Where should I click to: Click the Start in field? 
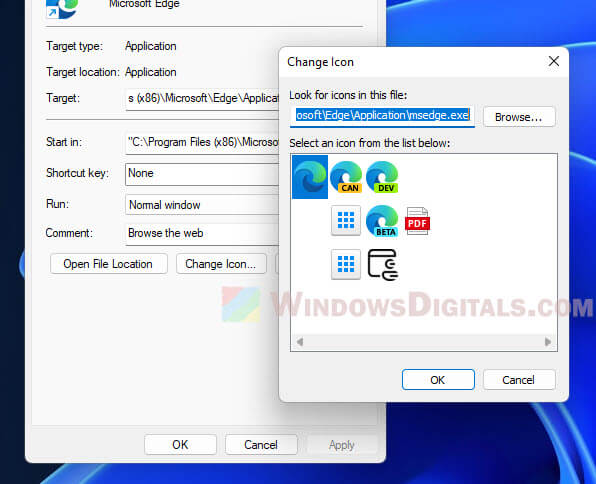click(x=202, y=143)
